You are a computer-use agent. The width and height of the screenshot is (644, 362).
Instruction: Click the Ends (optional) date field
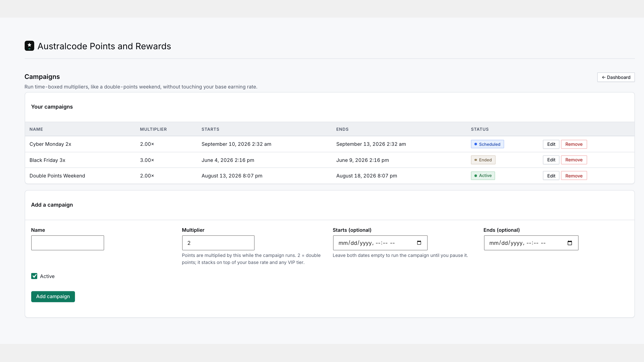531,243
